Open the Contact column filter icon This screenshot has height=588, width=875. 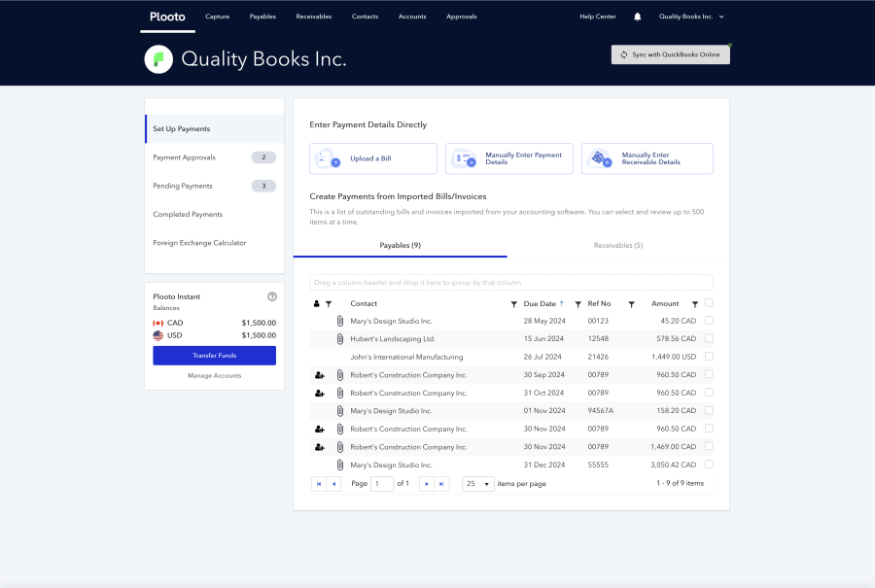[513, 304]
